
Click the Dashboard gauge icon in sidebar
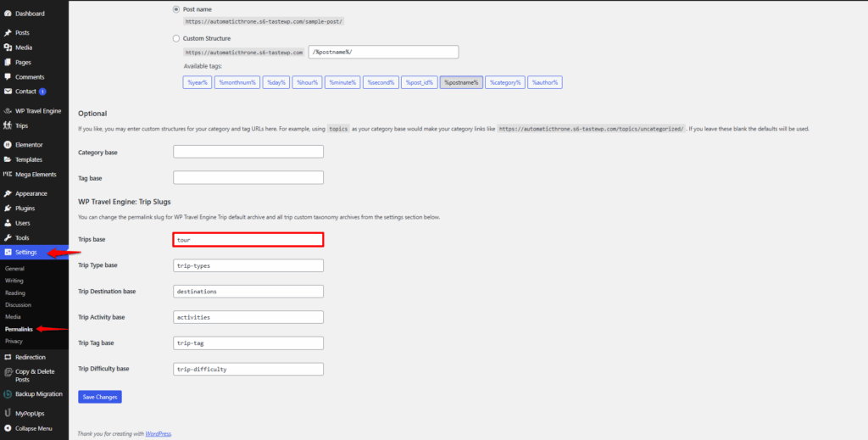(x=8, y=14)
